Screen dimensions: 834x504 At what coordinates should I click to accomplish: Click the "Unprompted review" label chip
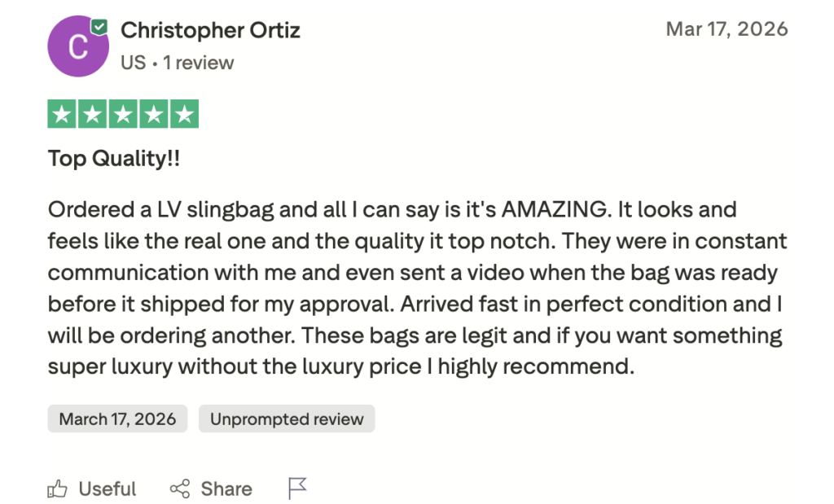287,419
